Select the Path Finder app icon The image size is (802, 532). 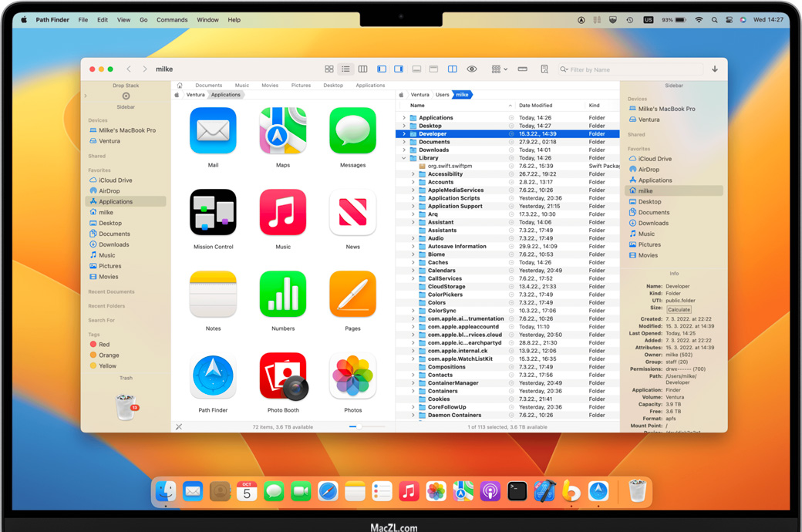[x=213, y=376]
